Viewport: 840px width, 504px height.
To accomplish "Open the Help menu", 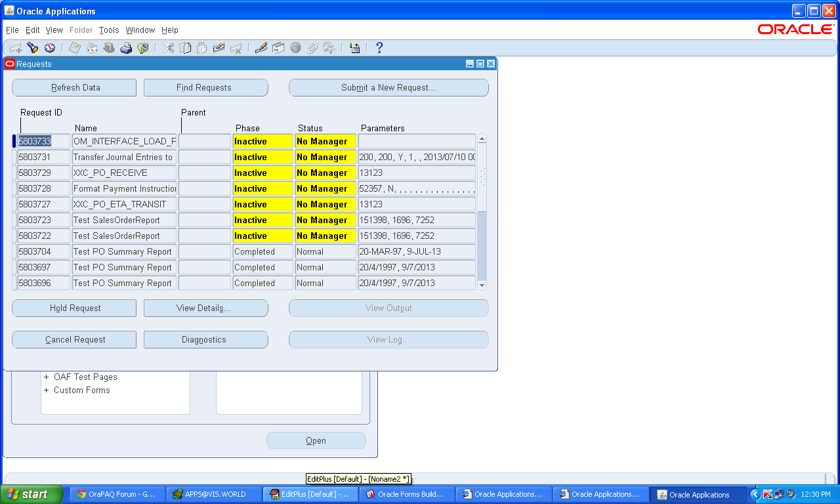I will pyautogui.click(x=170, y=30).
